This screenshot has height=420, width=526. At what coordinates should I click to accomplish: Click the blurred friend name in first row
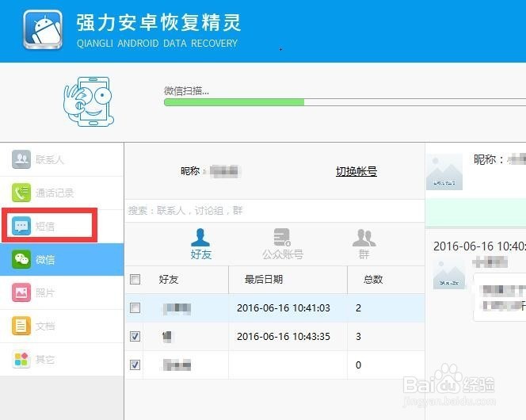tap(177, 308)
